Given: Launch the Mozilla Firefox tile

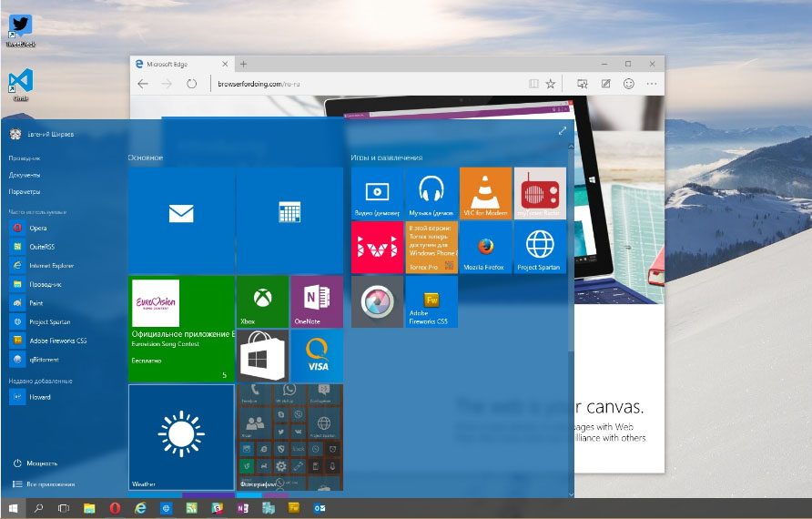Looking at the screenshot, I should click(x=486, y=247).
